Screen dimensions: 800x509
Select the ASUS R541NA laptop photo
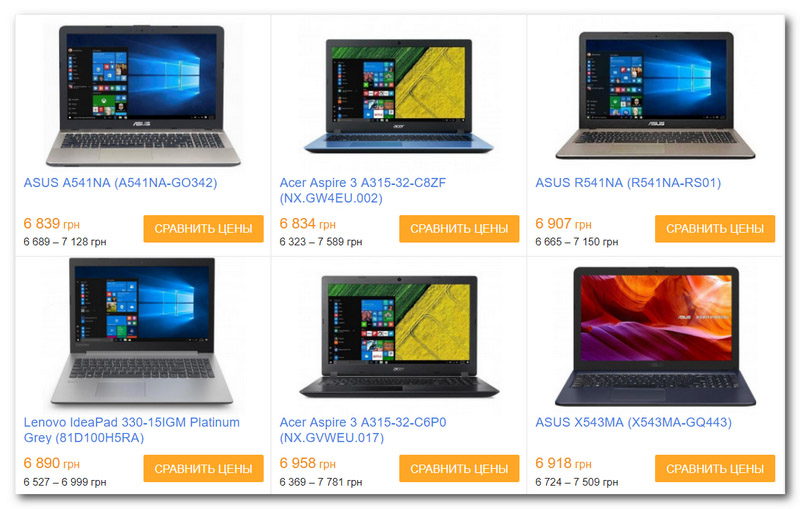[x=656, y=96]
